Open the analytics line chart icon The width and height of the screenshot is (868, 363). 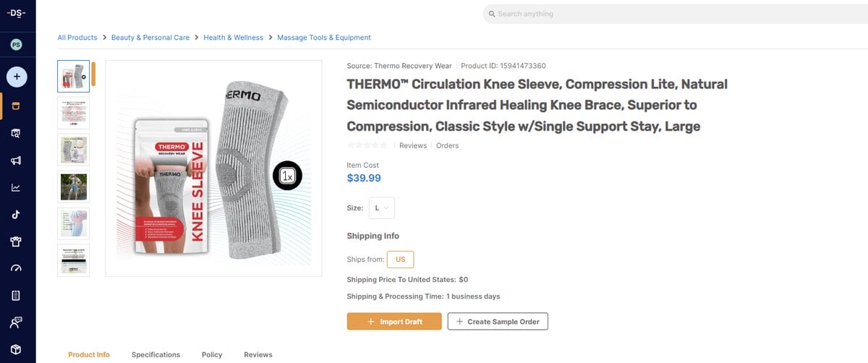pyautogui.click(x=16, y=187)
